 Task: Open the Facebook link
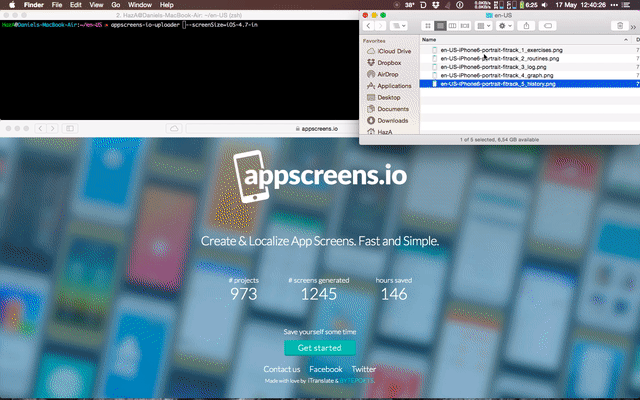click(x=326, y=369)
